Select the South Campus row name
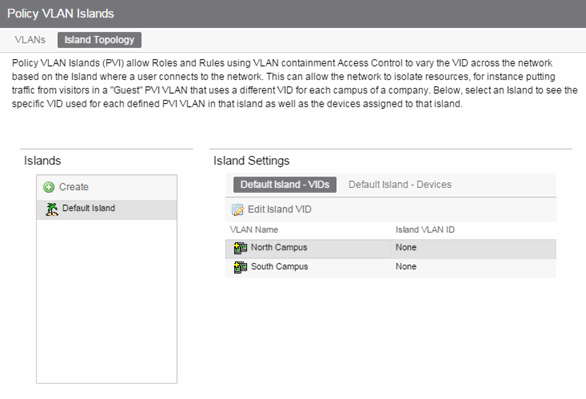Image resolution: width=586 pixels, height=399 pixels. (x=280, y=267)
